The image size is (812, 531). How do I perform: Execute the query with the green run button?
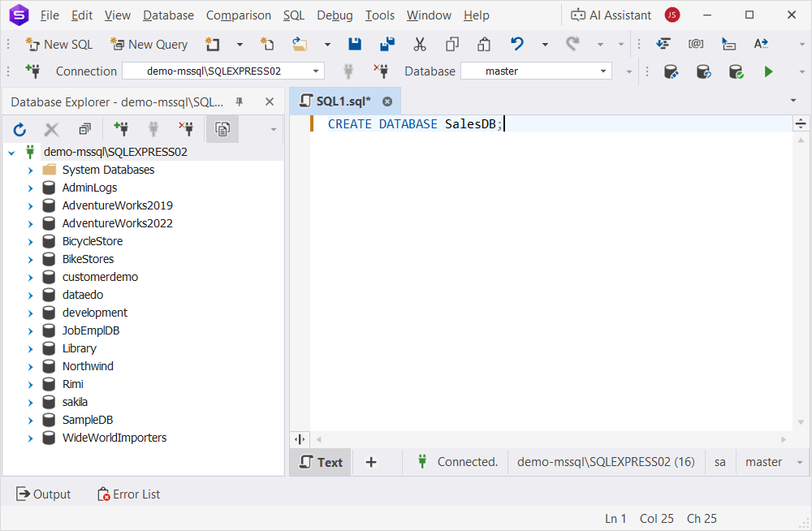coord(768,71)
